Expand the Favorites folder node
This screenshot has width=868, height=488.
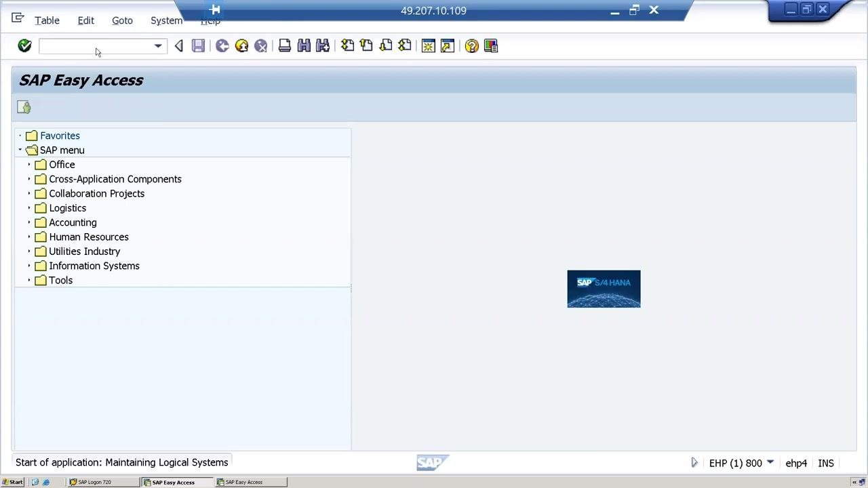pyautogui.click(x=20, y=136)
